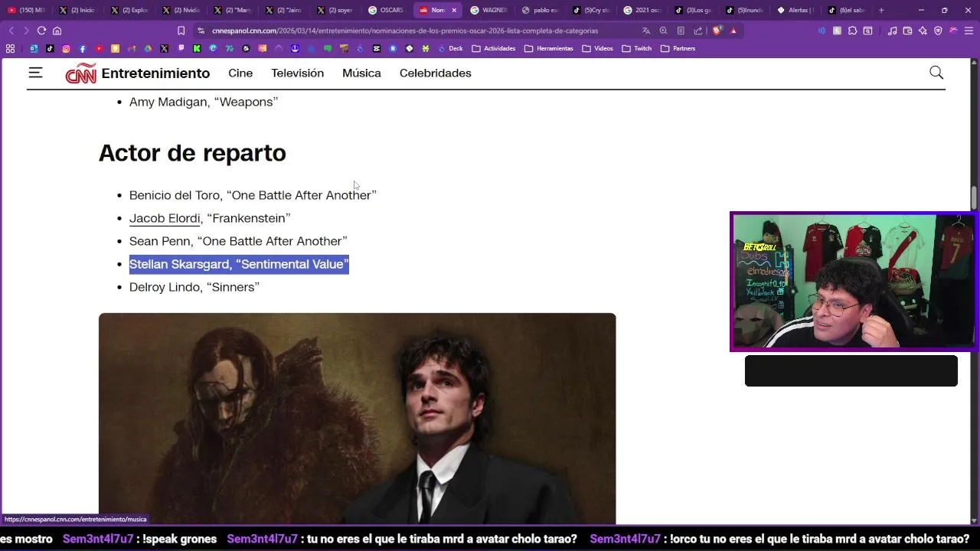Switch to the WAGNER tab
This screenshot has width=980, height=551.
pos(489,10)
